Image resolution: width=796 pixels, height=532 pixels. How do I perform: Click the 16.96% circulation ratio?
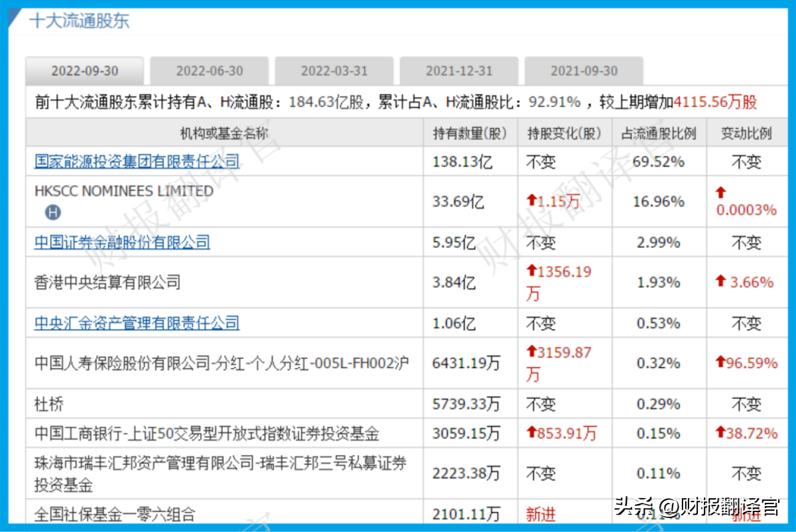point(659,202)
